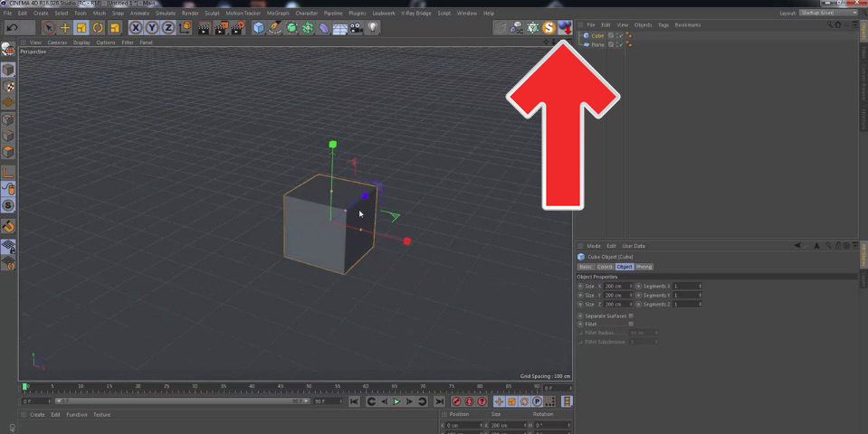Go to start of animation
868x434 pixels.
(354, 402)
